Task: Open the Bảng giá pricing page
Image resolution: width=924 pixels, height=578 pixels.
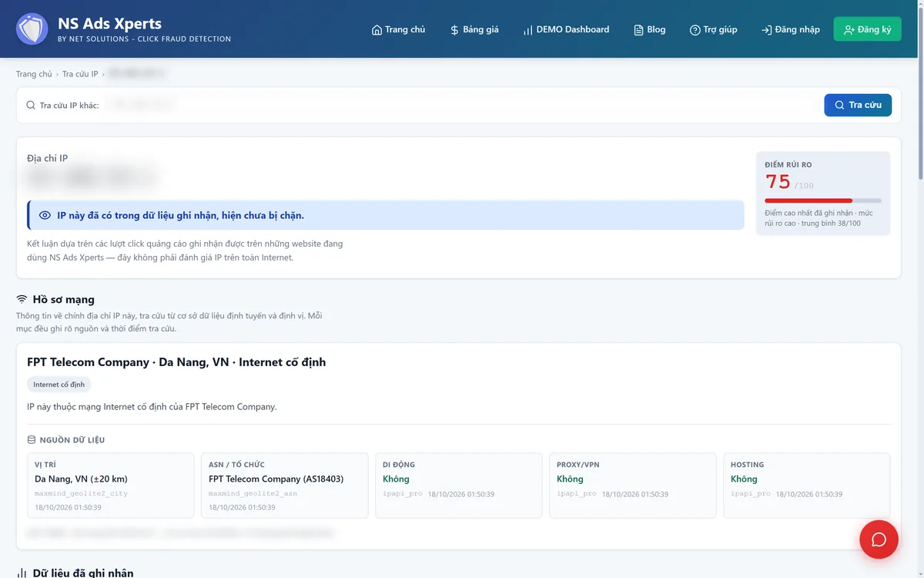Action: (x=474, y=29)
